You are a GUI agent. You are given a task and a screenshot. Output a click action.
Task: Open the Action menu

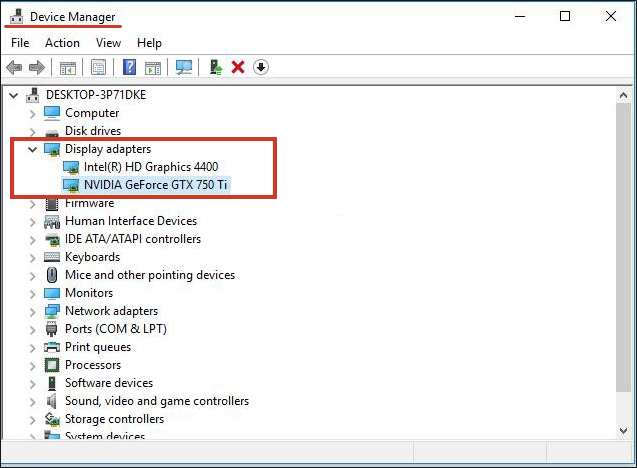coord(62,43)
